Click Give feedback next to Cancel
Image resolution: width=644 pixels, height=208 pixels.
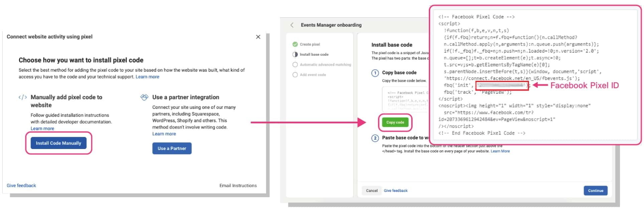click(x=395, y=191)
